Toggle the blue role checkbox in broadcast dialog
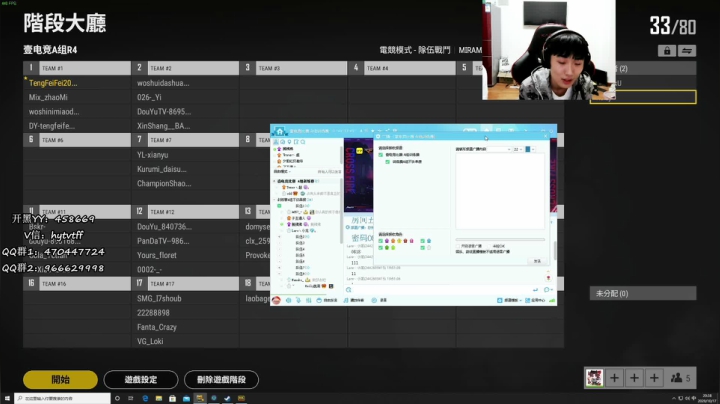720x404 pixels. [422, 241]
